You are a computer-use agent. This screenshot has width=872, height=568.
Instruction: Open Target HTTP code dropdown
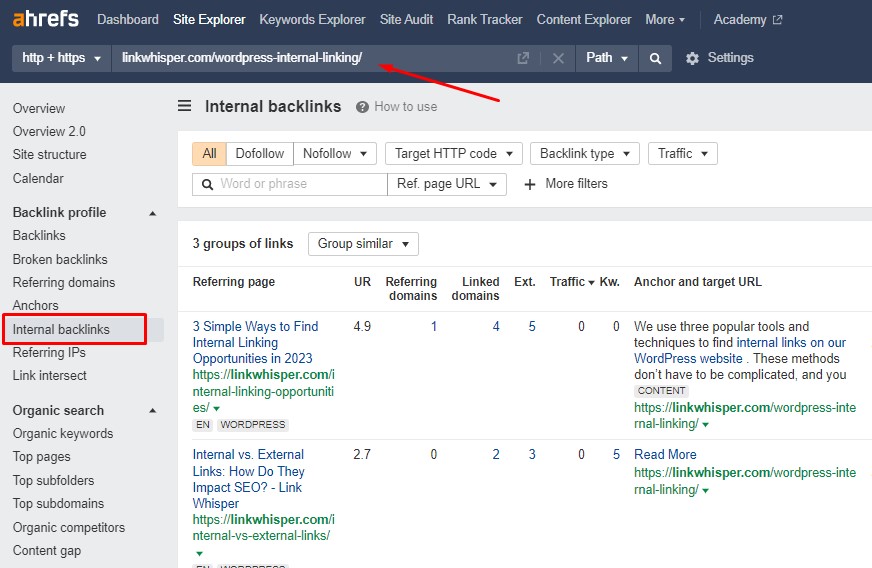pos(454,154)
